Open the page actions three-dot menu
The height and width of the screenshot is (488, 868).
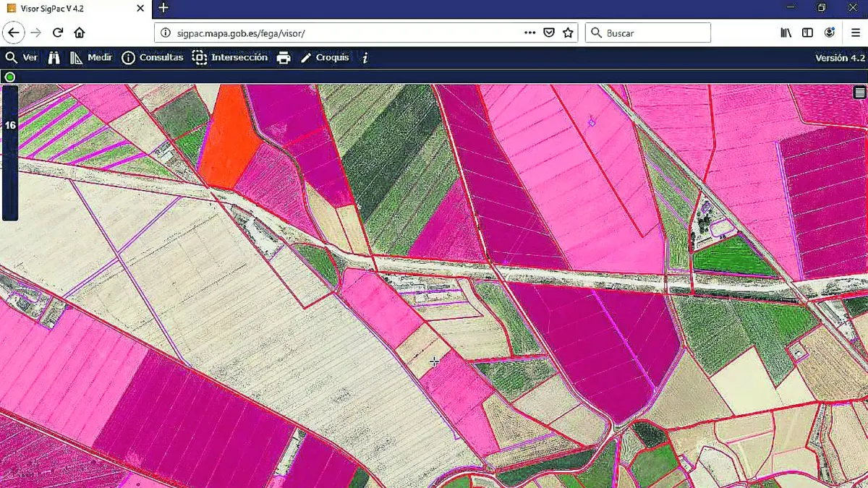tap(529, 33)
